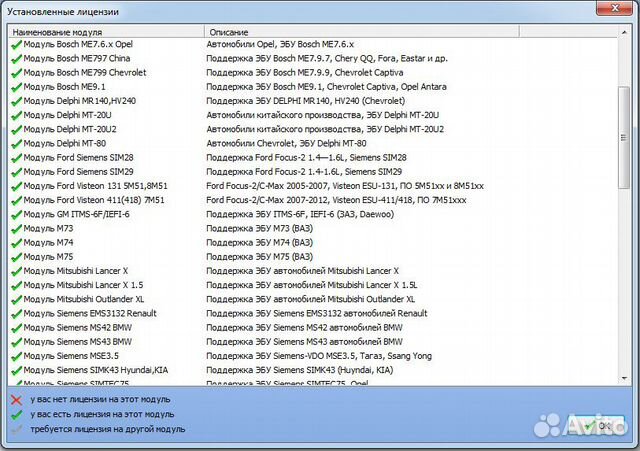
Task: Click the green checkmark beside Модуль M75
Action: point(16,257)
